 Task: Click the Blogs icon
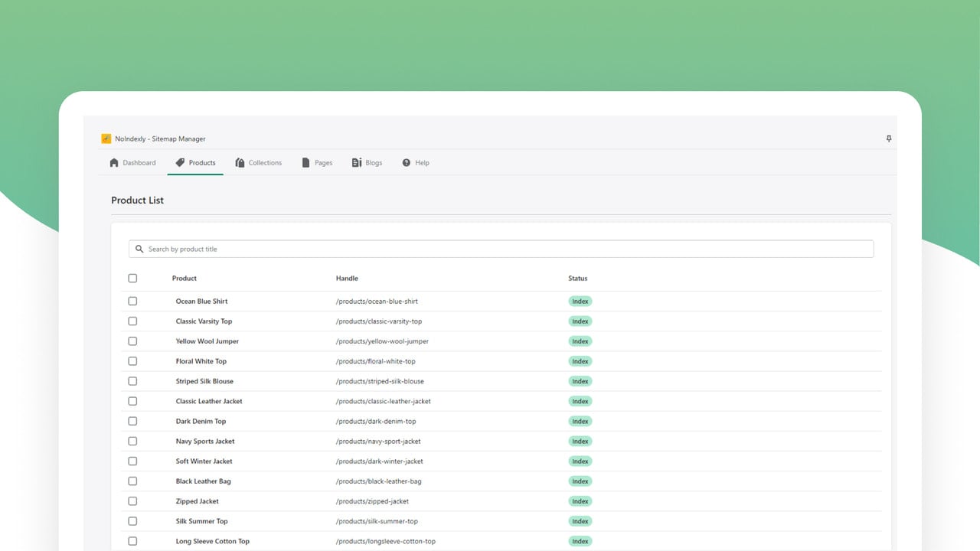click(x=357, y=162)
